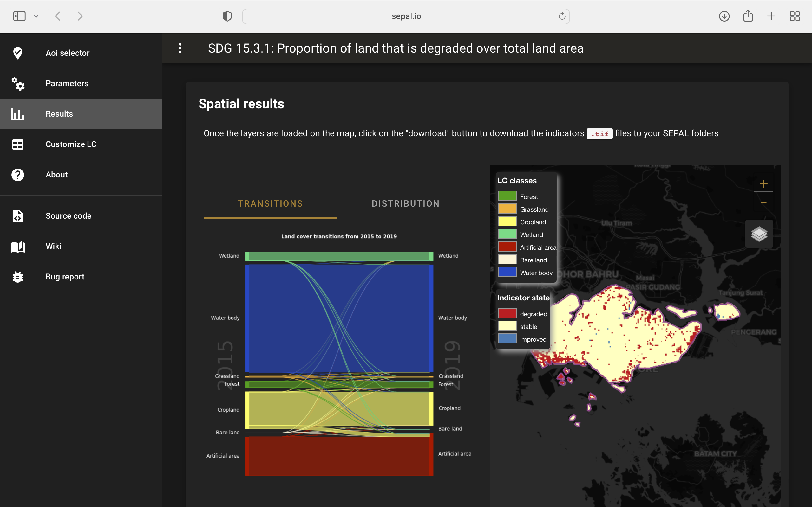Open the map layers control
Screen dimensions: 812x507
[759, 234]
